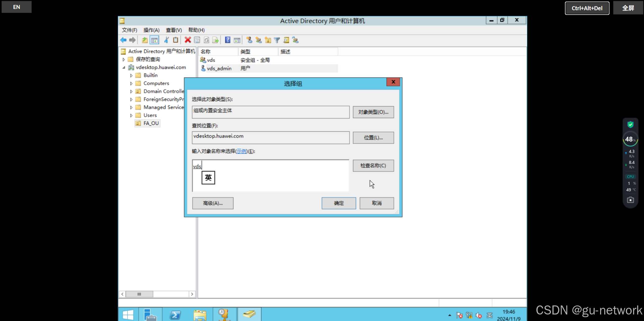Open Server Manager from the taskbar
Screen dimensions: 644x321
tap(150, 314)
